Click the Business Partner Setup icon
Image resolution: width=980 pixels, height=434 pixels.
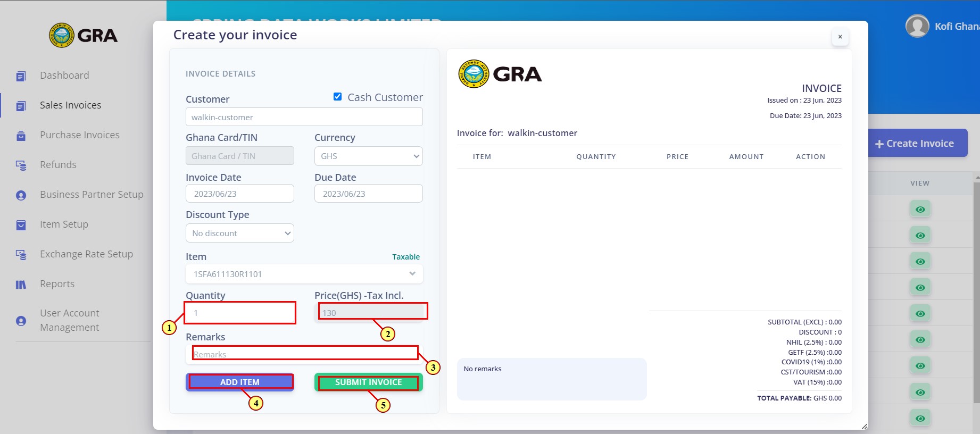click(x=21, y=195)
